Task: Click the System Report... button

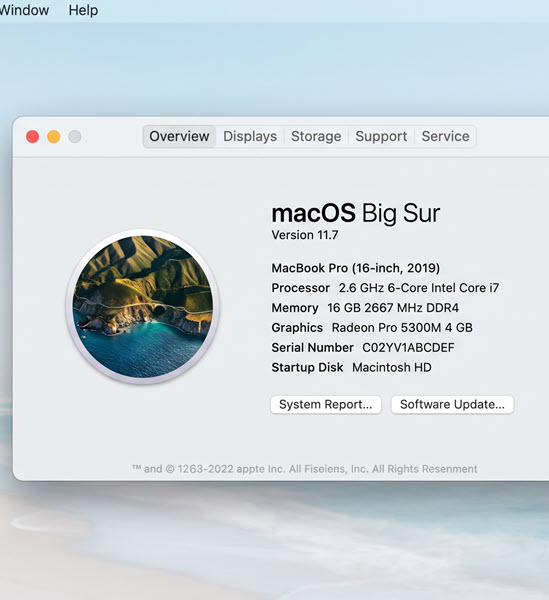Action: click(x=326, y=404)
